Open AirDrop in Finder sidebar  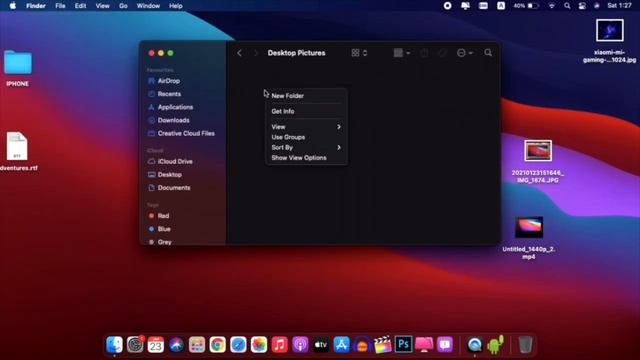(164, 81)
